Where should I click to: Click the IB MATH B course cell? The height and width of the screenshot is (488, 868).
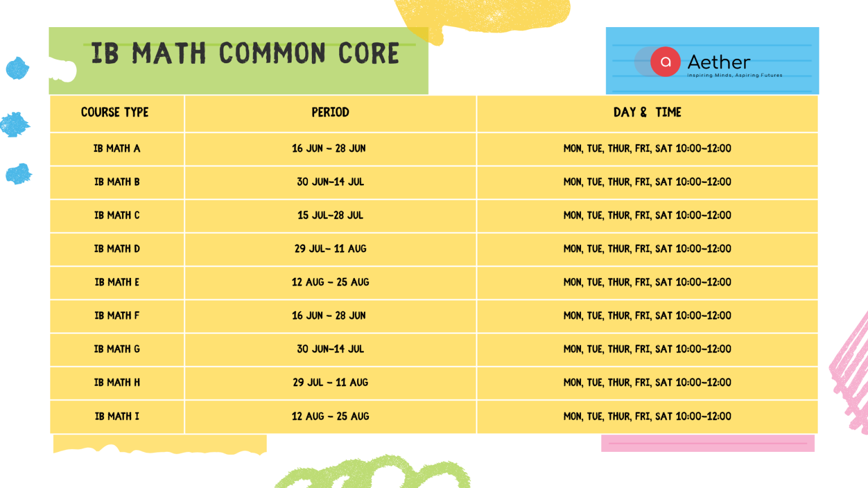click(117, 182)
